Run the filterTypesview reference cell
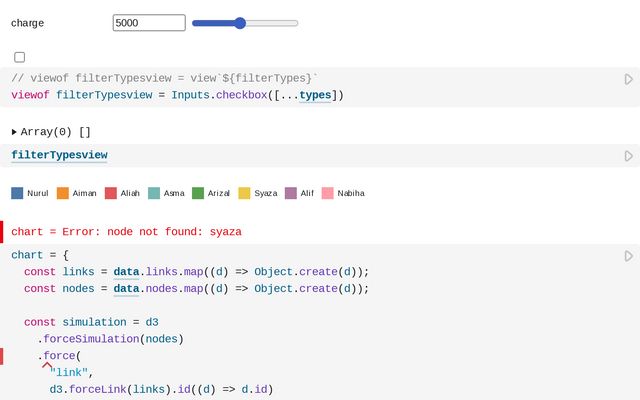Viewport: 640px width, 400px height. (628, 156)
